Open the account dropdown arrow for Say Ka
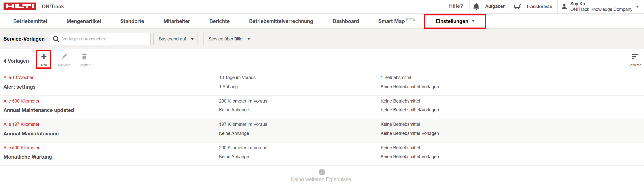This screenshot has width=644, height=194. click(637, 7)
